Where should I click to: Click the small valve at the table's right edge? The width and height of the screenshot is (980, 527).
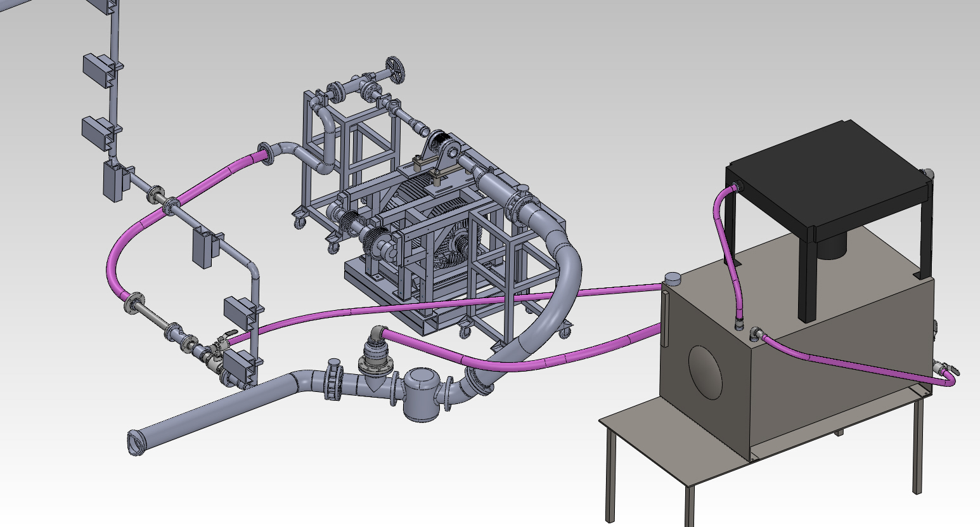(x=946, y=368)
